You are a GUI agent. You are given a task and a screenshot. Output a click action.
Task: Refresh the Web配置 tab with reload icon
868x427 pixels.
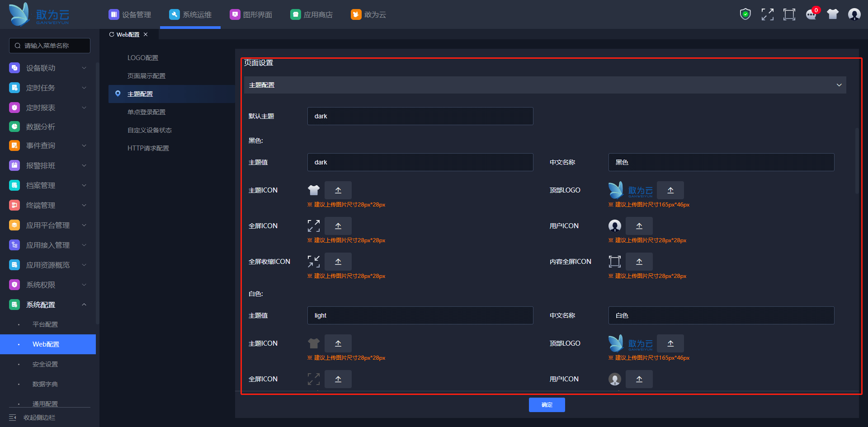(112, 34)
